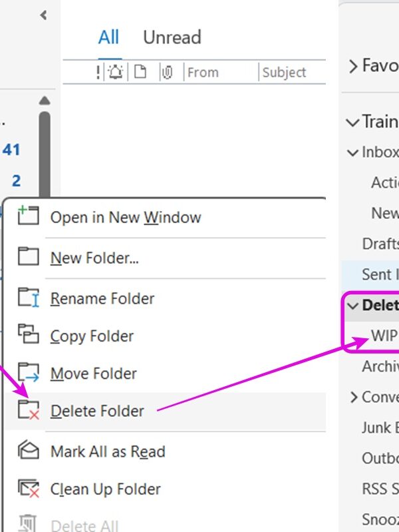Screen dimensions: 399x532
Task: Sort by importance column header icon
Action: click(98, 73)
